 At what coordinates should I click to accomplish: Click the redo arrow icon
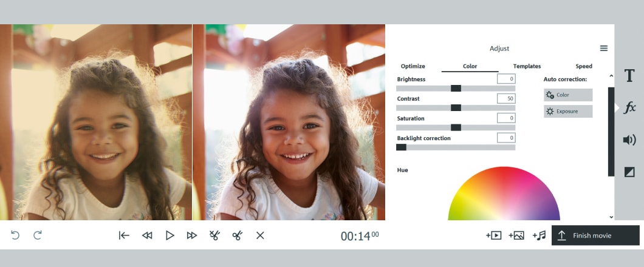tap(38, 235)
